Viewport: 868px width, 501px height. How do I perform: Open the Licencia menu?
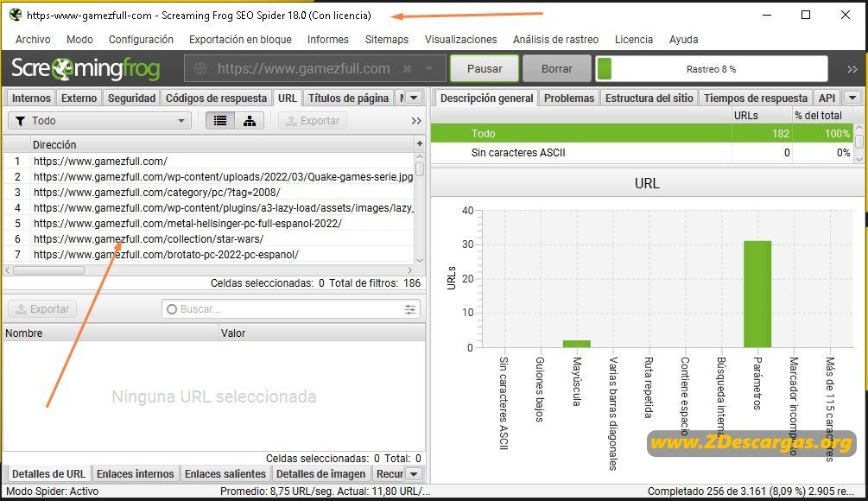click(633, 40)
